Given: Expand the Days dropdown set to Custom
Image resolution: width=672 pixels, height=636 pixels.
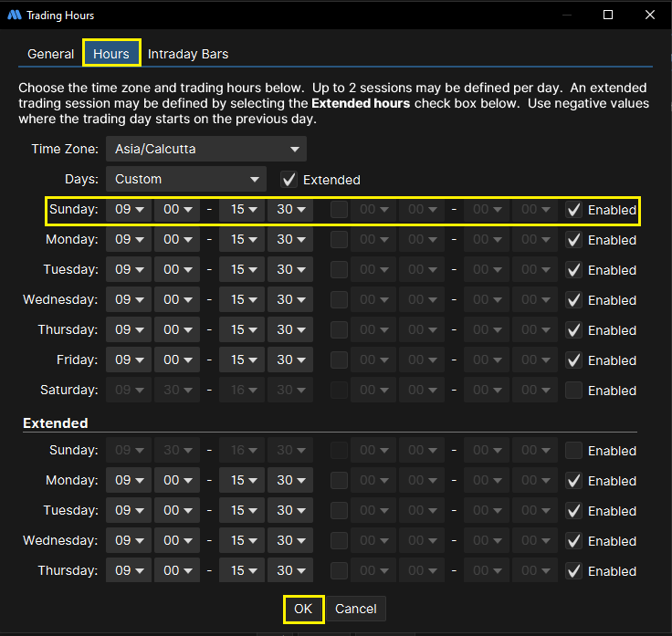Looking at the screenshot, I should point(186,179).
